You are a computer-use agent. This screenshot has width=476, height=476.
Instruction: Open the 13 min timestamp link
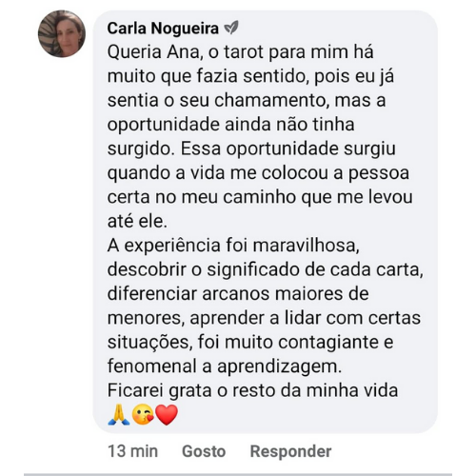[132, 451]
